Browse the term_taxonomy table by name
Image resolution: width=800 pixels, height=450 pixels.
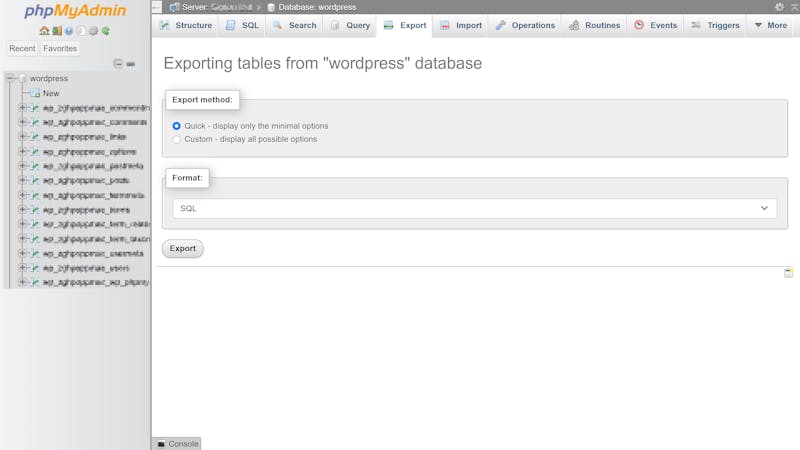[x=96, y=239]
